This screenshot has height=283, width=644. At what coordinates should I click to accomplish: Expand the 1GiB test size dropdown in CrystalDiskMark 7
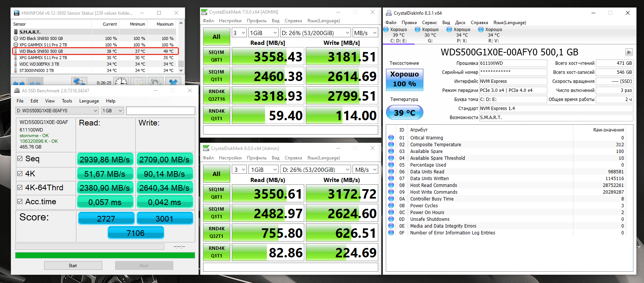tap(263, 33)
